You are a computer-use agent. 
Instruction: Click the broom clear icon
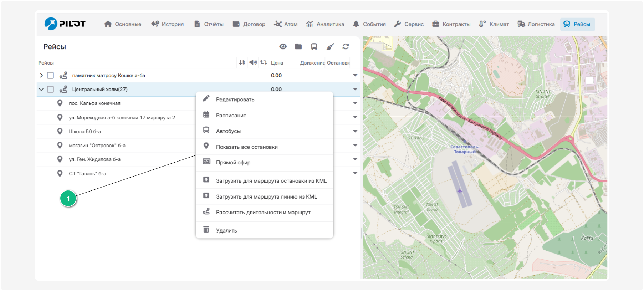[x=330, y=46]
